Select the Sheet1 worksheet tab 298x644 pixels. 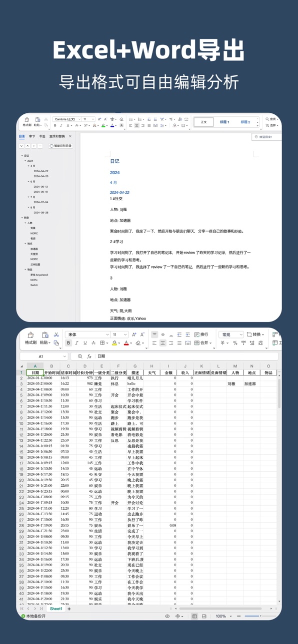56,609
